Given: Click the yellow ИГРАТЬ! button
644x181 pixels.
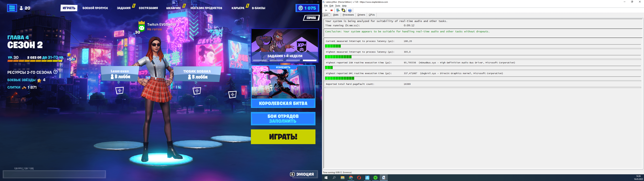Looking at the screenshot, I should coord(283,137).
